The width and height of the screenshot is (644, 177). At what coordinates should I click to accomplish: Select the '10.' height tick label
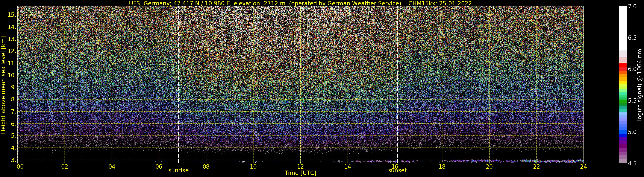[12, 75]
